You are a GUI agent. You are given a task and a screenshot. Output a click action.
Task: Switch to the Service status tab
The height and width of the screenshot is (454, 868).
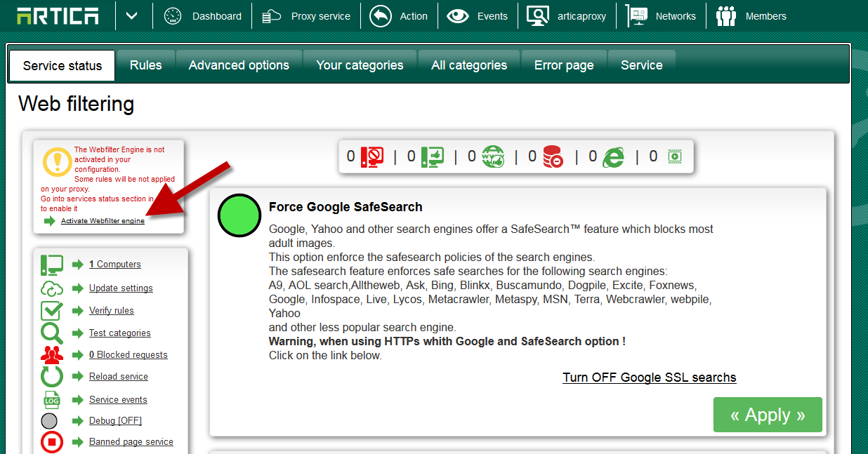pyautogui.click(x=63, y=66)
